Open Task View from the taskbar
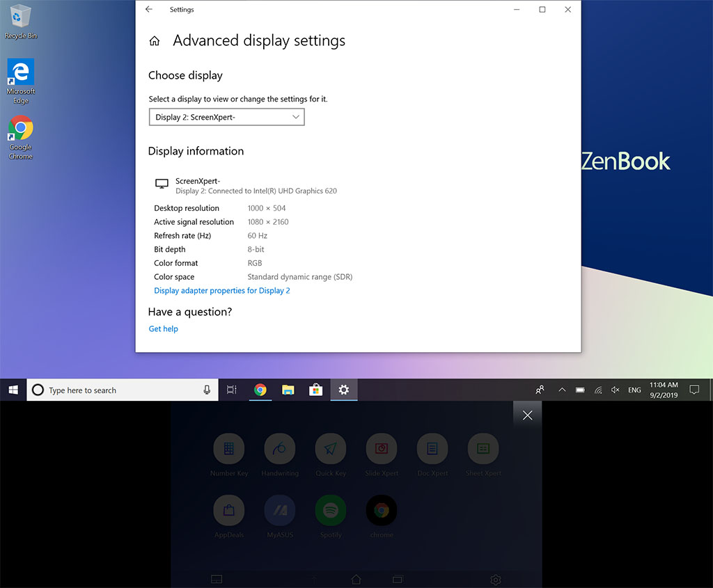 [231, 390]
